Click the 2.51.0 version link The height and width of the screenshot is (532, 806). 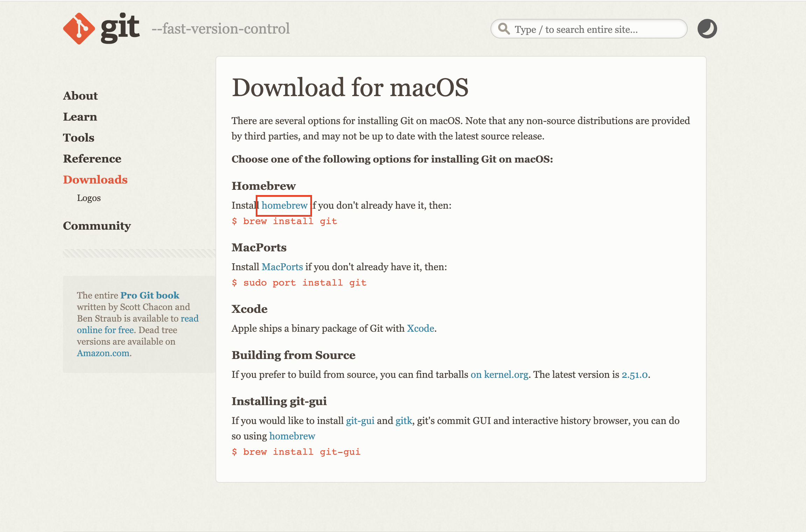[x=635, y=375]
